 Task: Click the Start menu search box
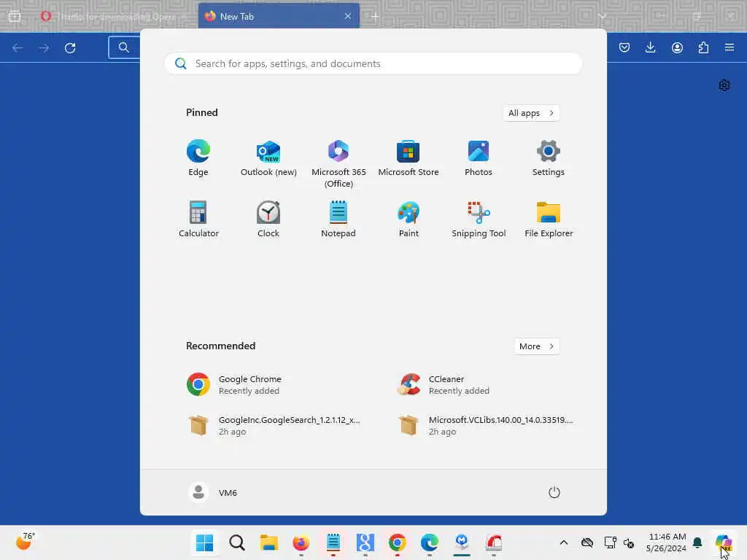(x=373, y=63)
